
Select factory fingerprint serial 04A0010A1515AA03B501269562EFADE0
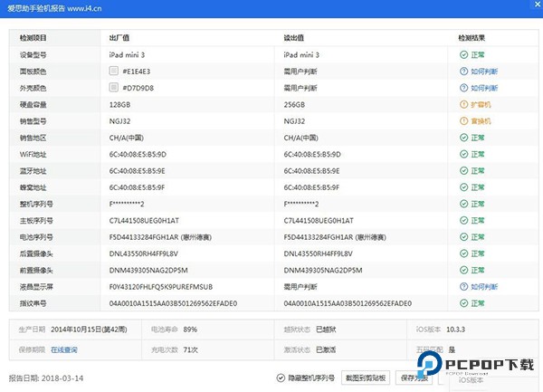coord(173,303)
